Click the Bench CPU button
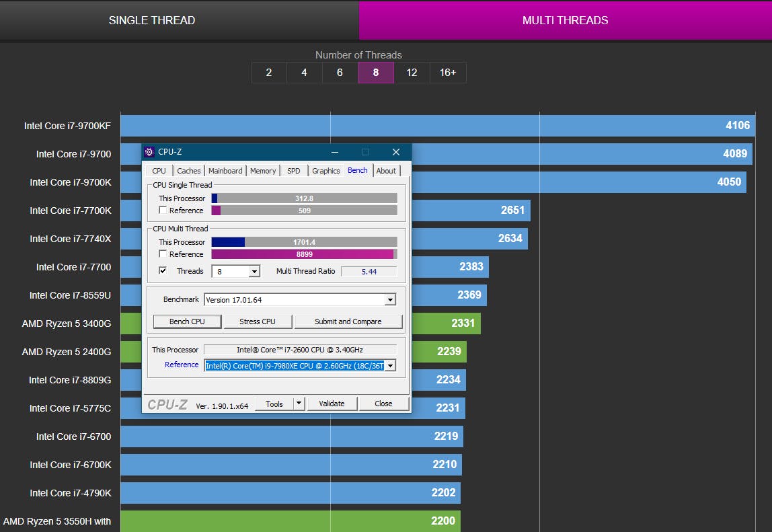Screen dimensions: 772x532 click(x=187, y=321)
